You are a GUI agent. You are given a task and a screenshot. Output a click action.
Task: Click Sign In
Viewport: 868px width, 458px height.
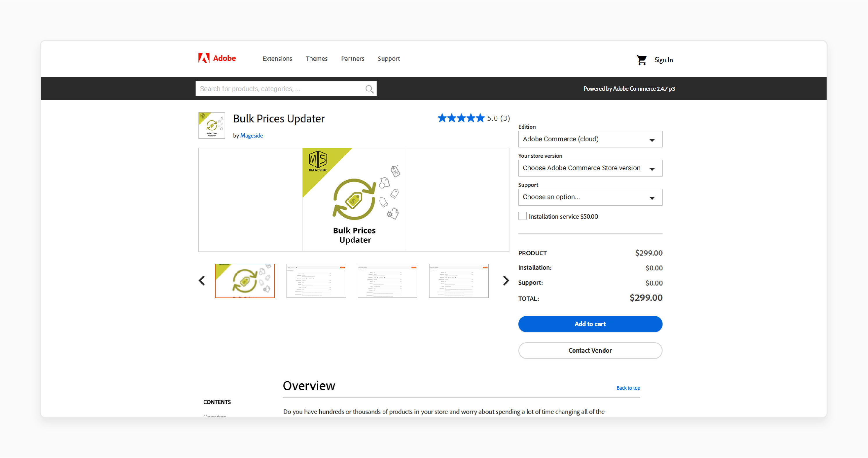point(663,60)
